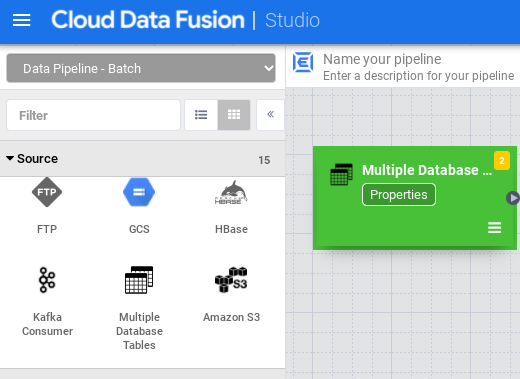Add the FTP source plugin

point(47,206)
